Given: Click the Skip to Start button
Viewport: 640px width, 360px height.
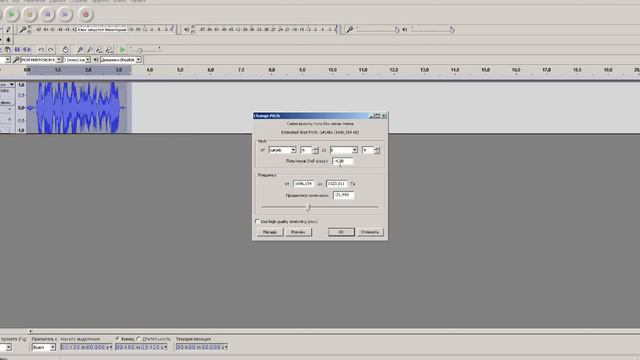Looking at the screenshot, I should (x=47, y=14).
